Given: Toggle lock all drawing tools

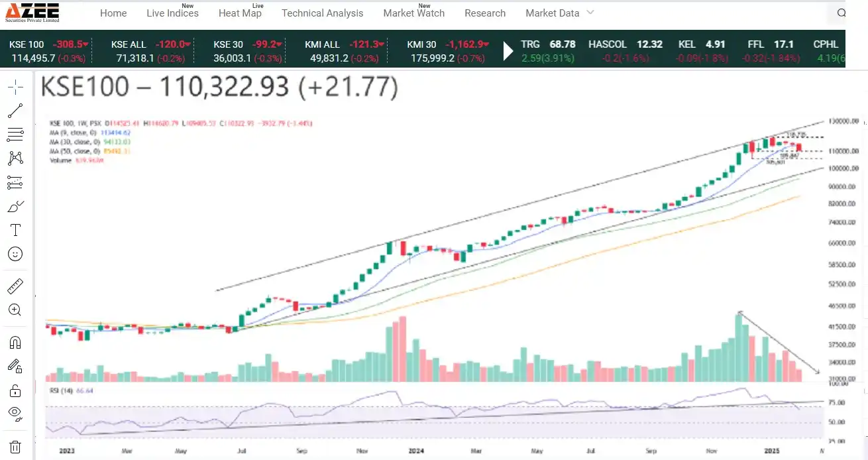Looking at the screenshot, I should pyautogui.click(x=15, y=390).
